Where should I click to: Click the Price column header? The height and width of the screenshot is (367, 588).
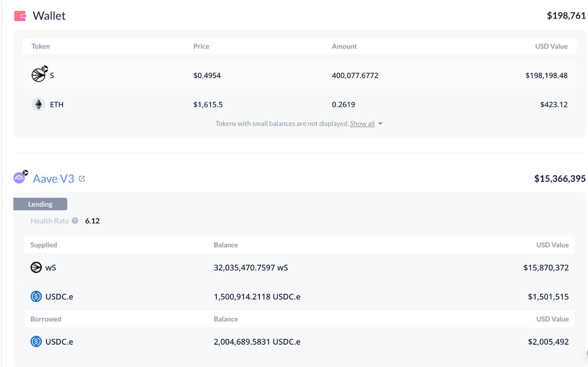point(201,46)
